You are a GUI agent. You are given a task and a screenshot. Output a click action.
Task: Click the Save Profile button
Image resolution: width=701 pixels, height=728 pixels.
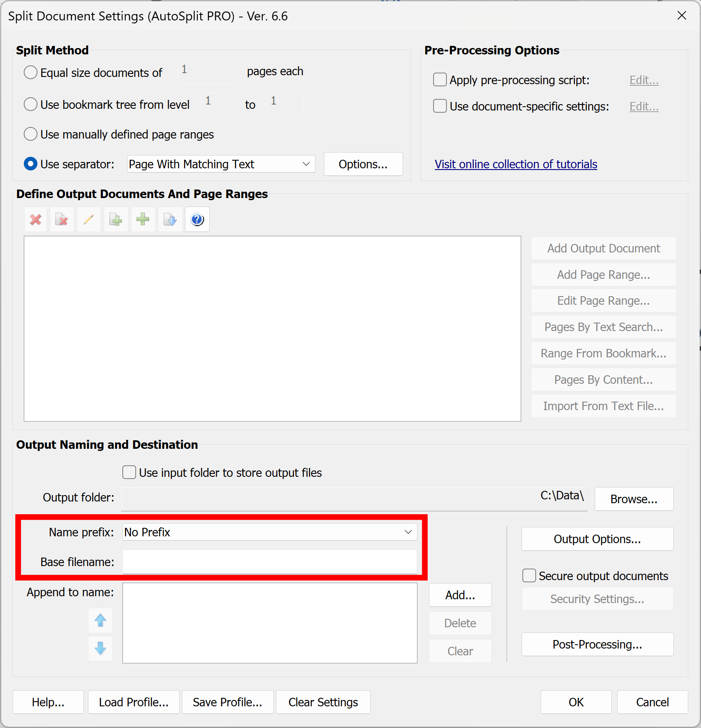pyautogui.click(x=227, y=702)
